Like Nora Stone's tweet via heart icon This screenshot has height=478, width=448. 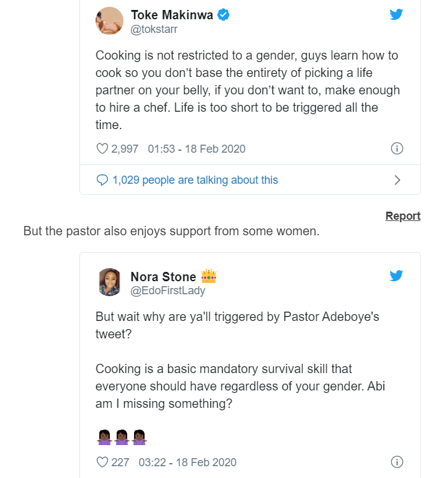(102, 462)
